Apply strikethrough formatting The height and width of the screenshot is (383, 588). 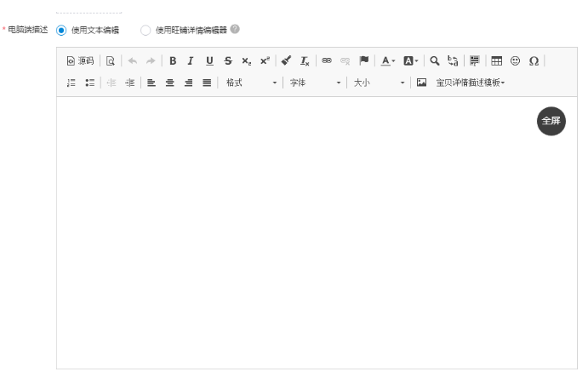[228, 61]
